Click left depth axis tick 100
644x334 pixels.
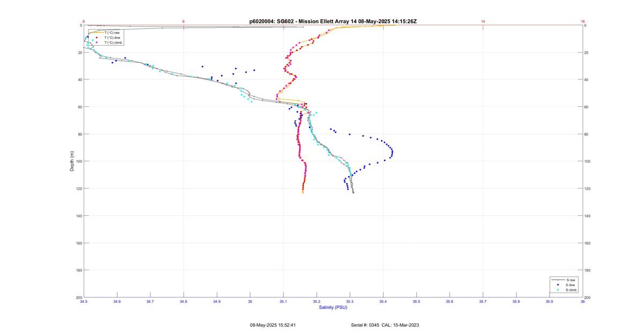click(78, 161)
